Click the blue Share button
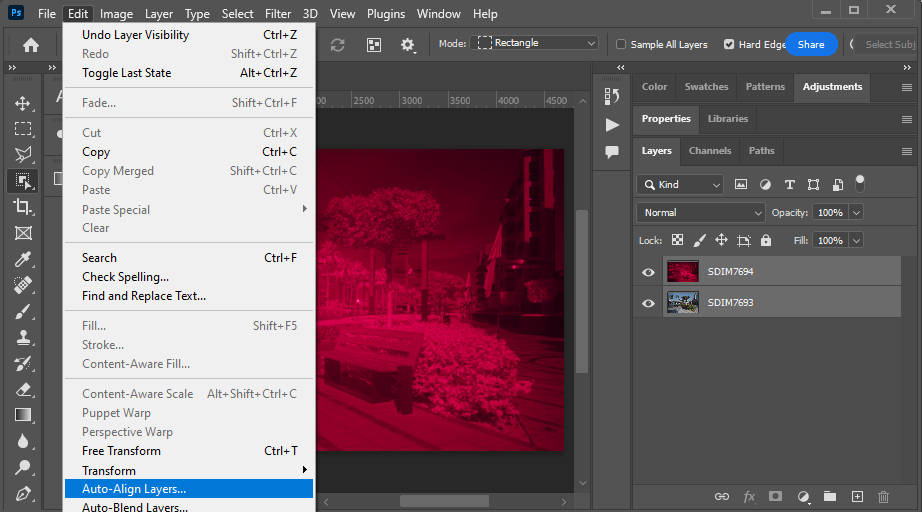Image resolution: width=922 pixels, height=512 pixels. [x=811, y=44]
